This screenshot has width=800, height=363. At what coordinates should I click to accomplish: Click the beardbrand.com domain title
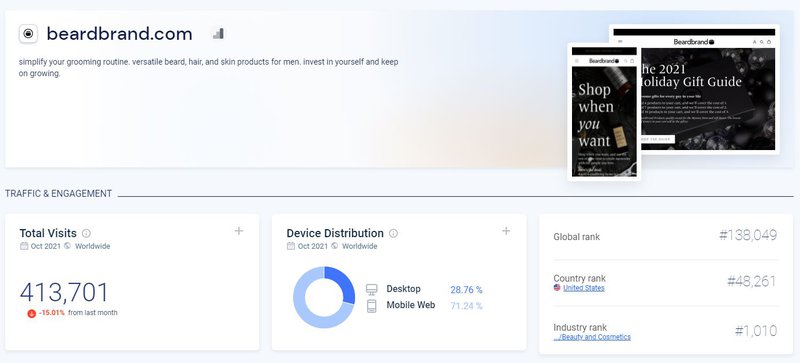(119, 34)
